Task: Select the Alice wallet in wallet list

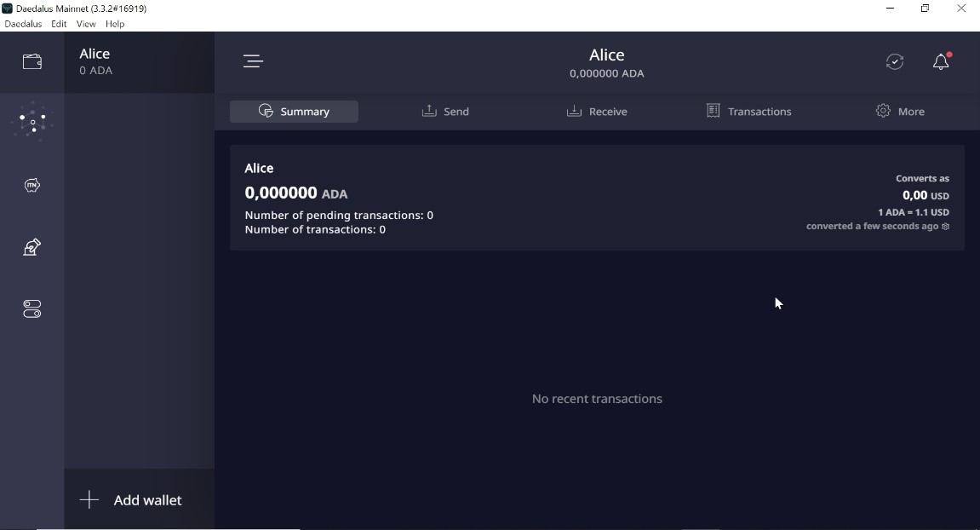Action: click(140, 62)
